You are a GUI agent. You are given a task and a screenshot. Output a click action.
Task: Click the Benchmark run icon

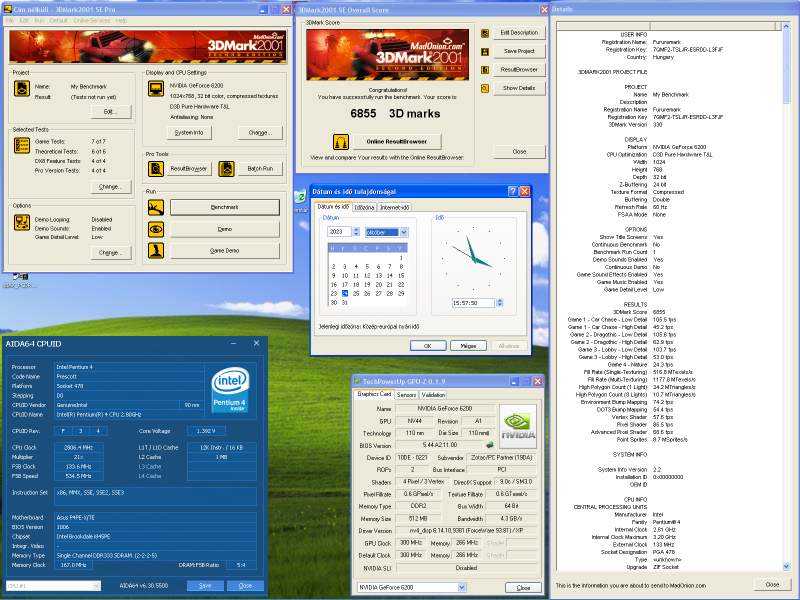(156, 207)
